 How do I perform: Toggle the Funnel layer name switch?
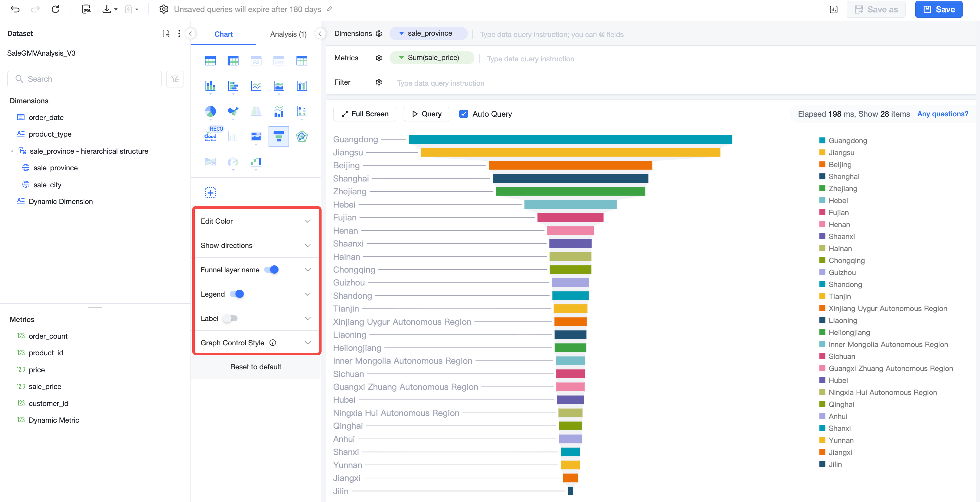click(272, 270)
